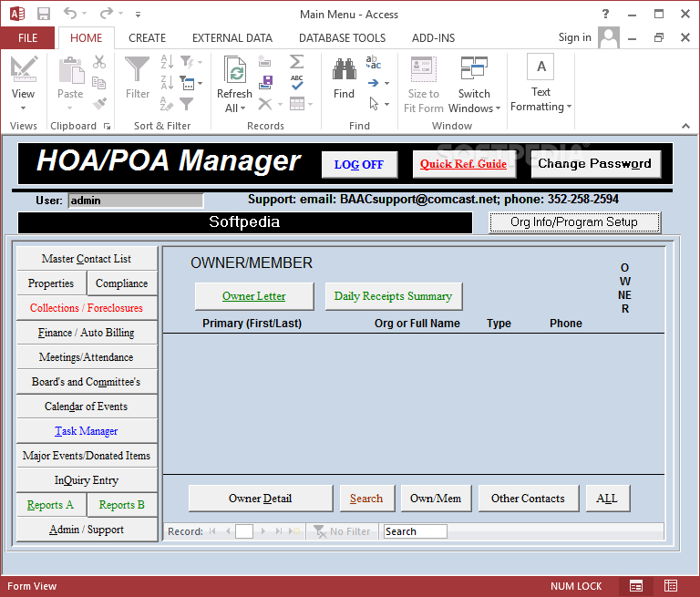This screenshot has height=597, width=700.
Task: Click the Redo arrow icon
Action: point(107,13)
